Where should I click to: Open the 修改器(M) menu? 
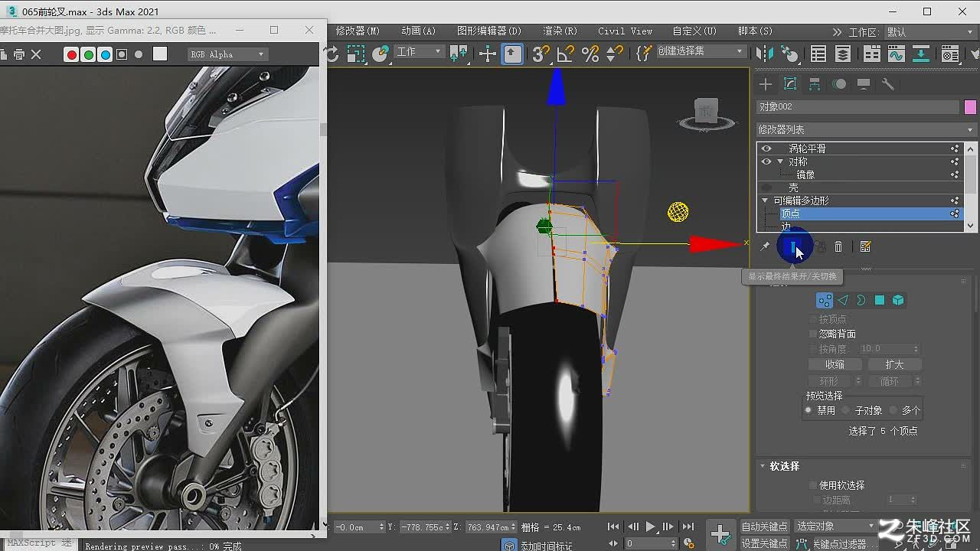358,31
